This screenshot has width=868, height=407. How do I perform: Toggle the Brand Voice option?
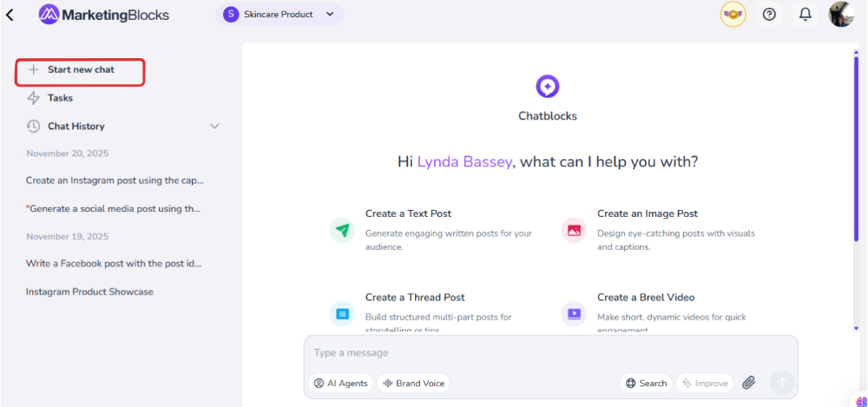click(x=413, y=383)
